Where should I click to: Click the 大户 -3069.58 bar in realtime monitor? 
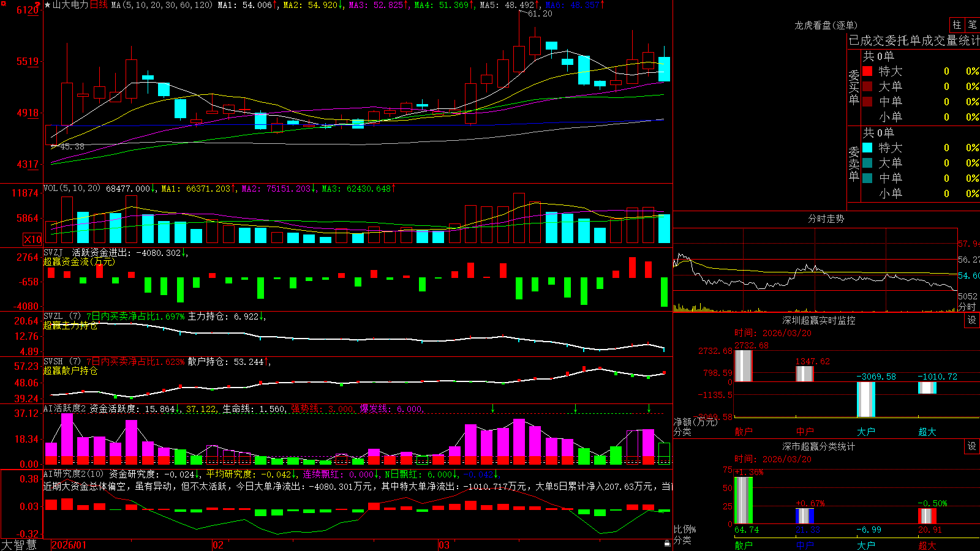(x=866, y=399)
